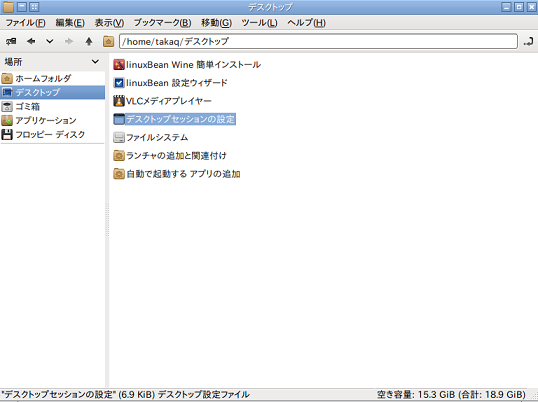Go forward using the right arrow icon

(x=69, y=42)
